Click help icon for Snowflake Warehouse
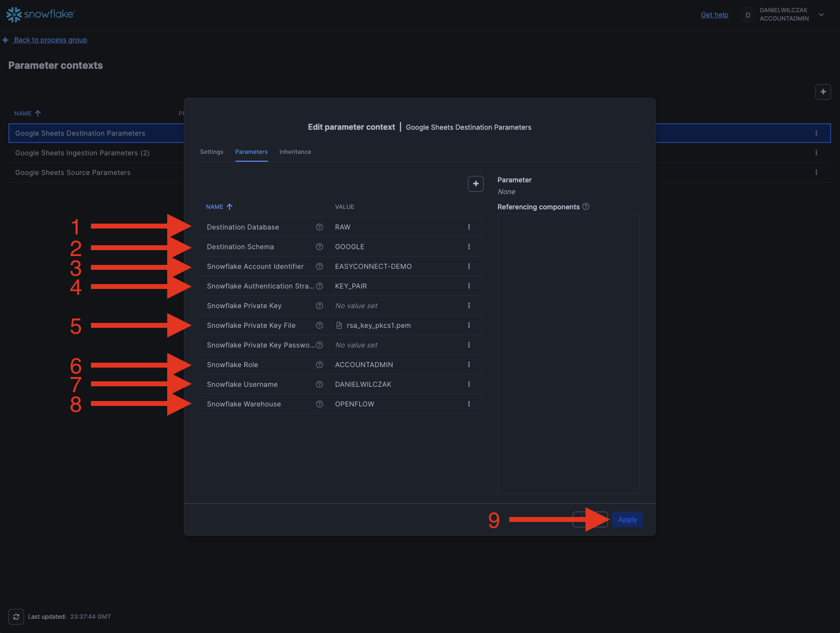This screenshot has height=633, width=840. (x=319, y=404)
